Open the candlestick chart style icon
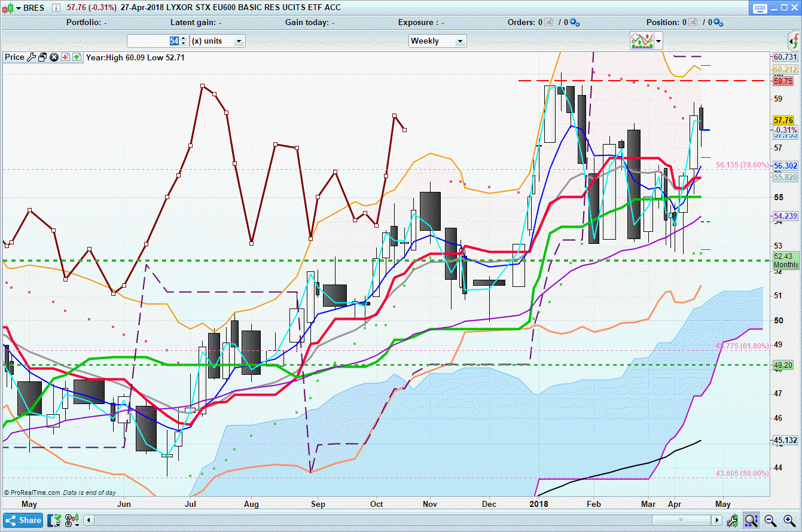This screenshot has height=532, width=802. [x=7, y=8]
